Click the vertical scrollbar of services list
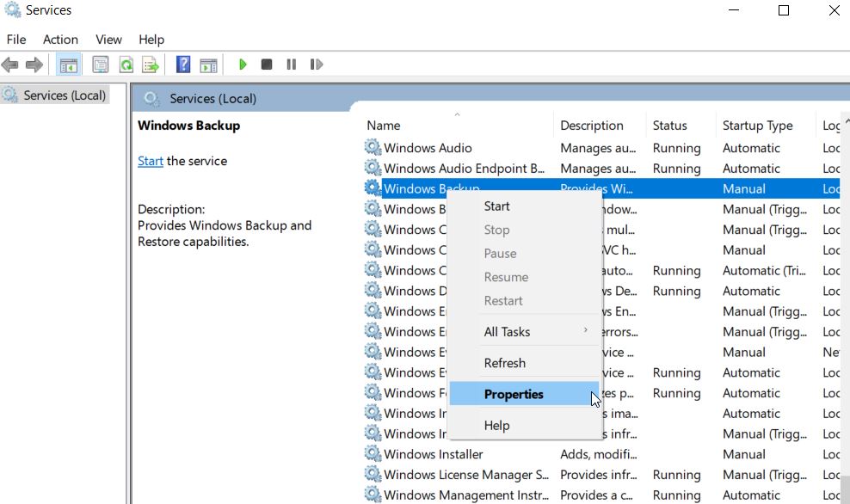The image size is (850, 504). [x=846, y=309]
